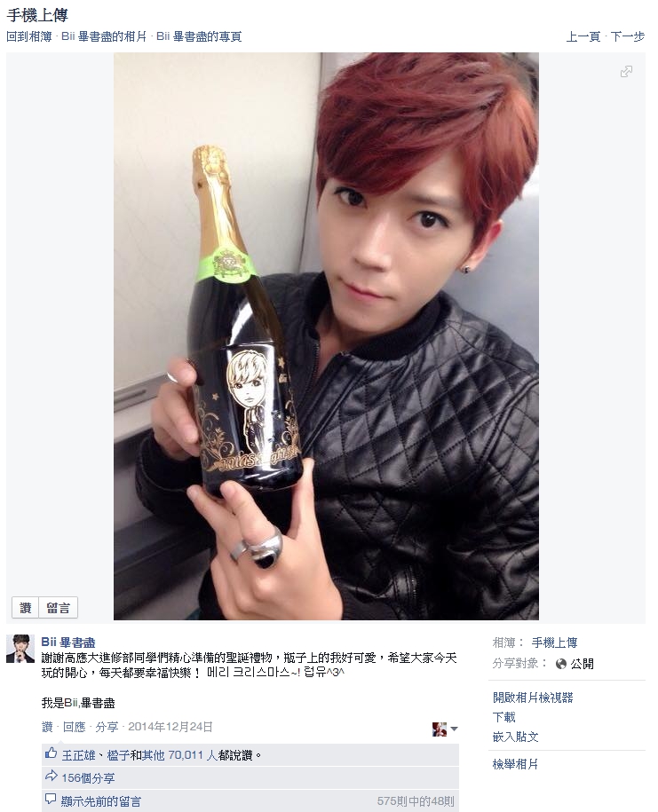Open Bii 畢書盡的相片 breadcrumb link

[104, 36]
